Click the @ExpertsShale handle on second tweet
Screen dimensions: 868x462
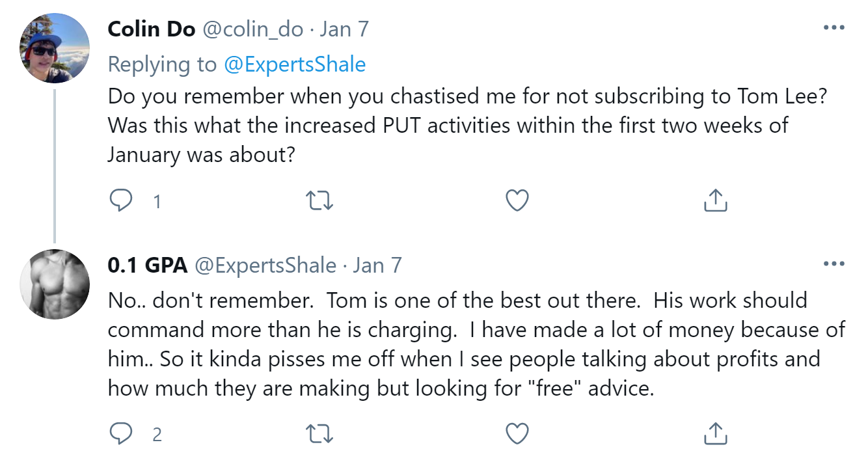pyautogui.click(x=265, y=265)
